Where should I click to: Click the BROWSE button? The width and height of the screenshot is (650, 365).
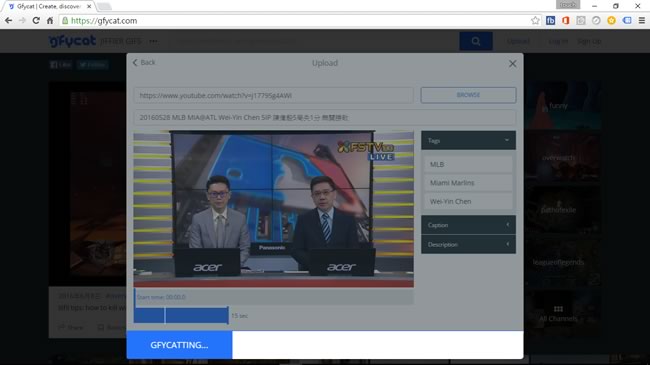pos(468,95)
